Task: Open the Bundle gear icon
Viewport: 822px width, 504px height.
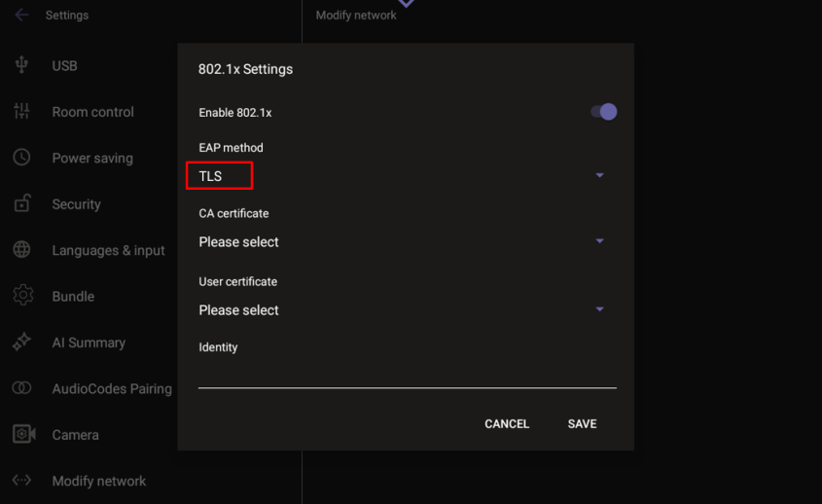Action: click(22, 296)
